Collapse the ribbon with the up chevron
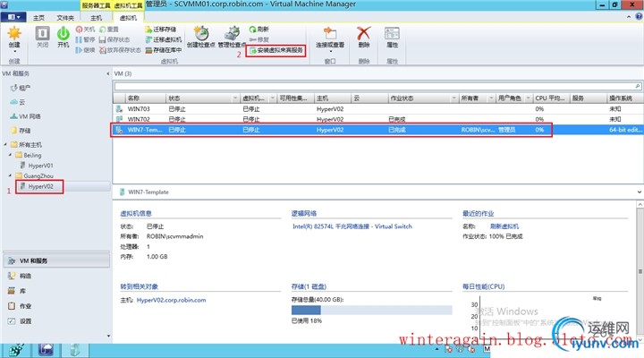 tap(629, 17)
